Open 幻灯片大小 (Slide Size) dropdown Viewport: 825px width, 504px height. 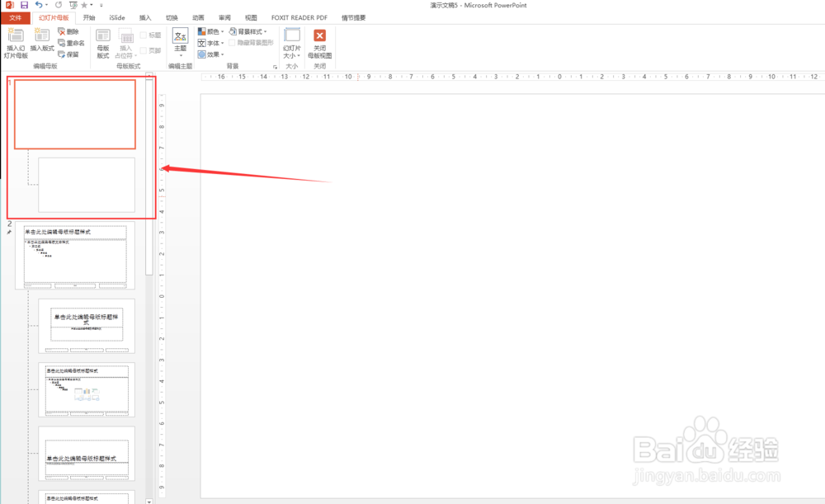(292, 43)
